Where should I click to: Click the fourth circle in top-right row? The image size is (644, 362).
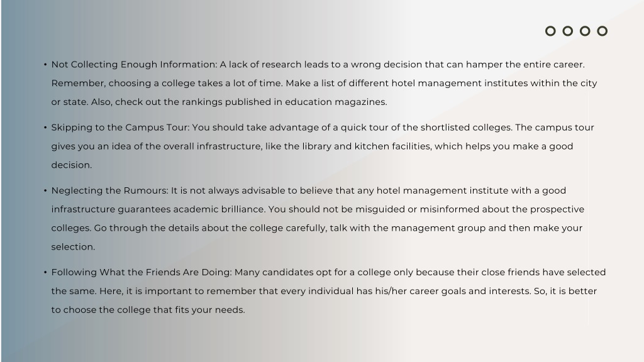tap(602, 31)
